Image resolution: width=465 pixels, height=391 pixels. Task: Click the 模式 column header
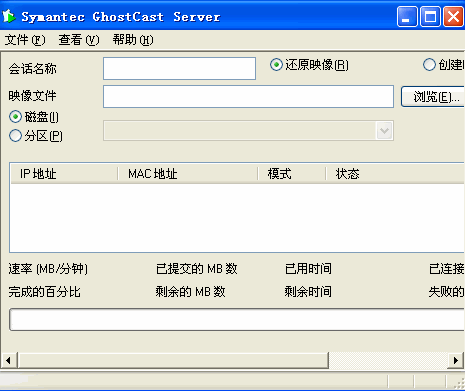(292, 174)
